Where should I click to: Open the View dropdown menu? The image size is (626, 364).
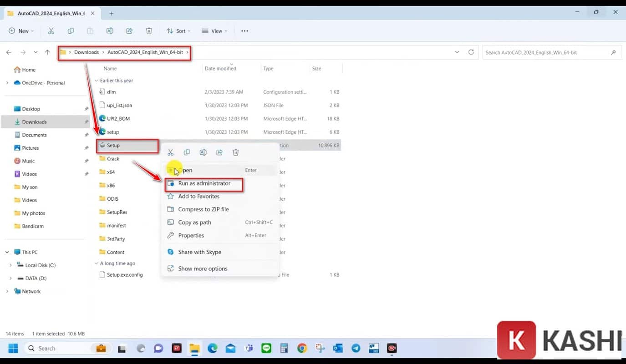(x=214, y=31)
